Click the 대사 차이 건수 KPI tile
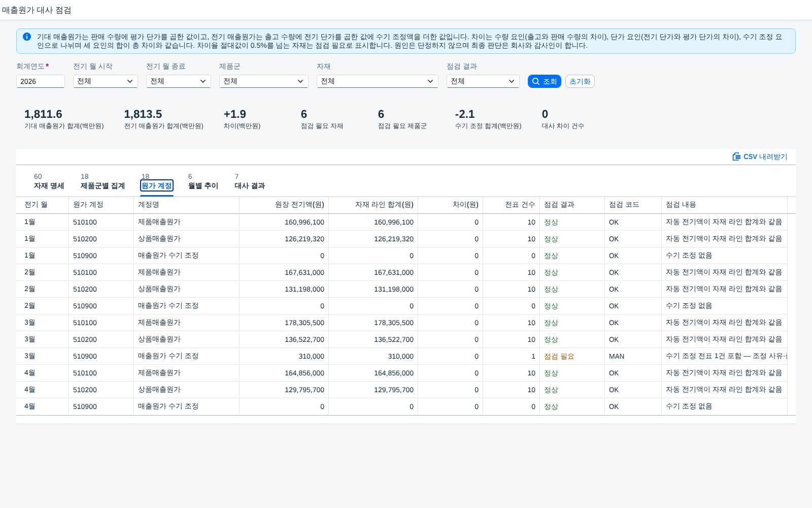 [563, 119]
